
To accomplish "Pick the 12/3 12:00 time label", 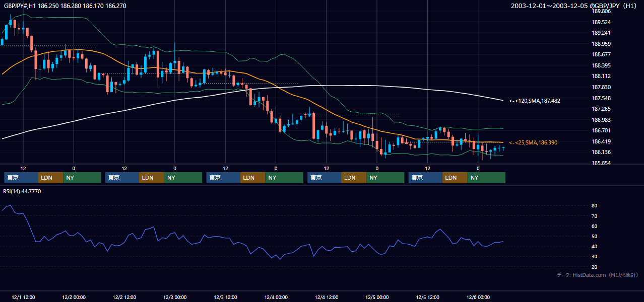I will click(x=226, y=297).
